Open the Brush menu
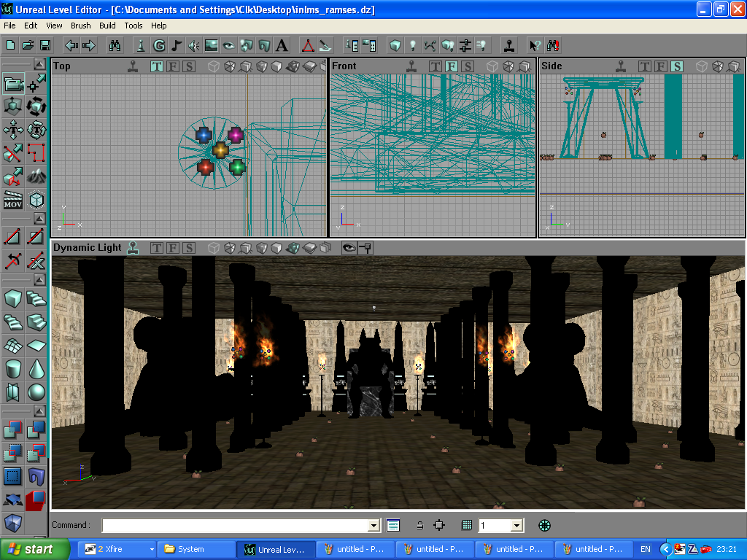The width and height of the screenshot is (747, 560). (x=80, y=26)
